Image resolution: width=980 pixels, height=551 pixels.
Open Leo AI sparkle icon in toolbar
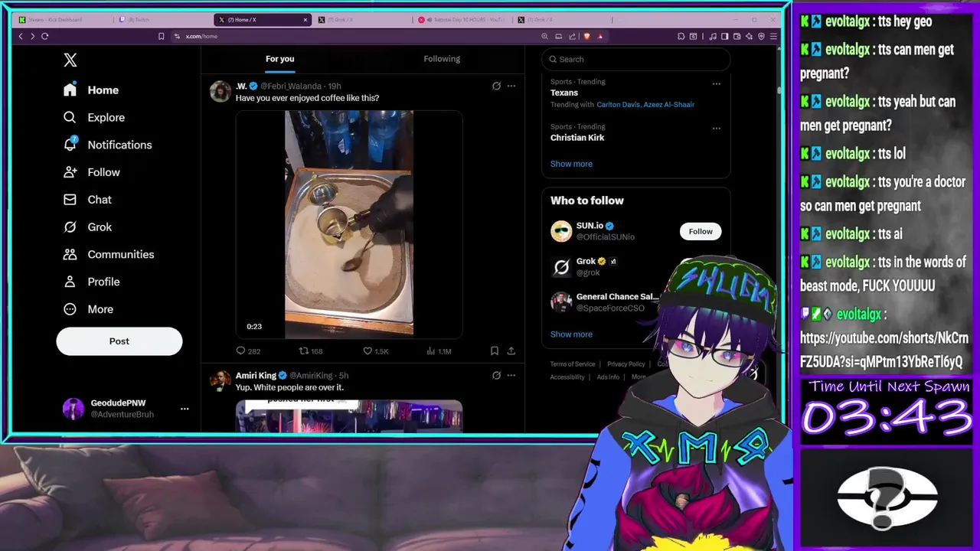tap(749, 36)
